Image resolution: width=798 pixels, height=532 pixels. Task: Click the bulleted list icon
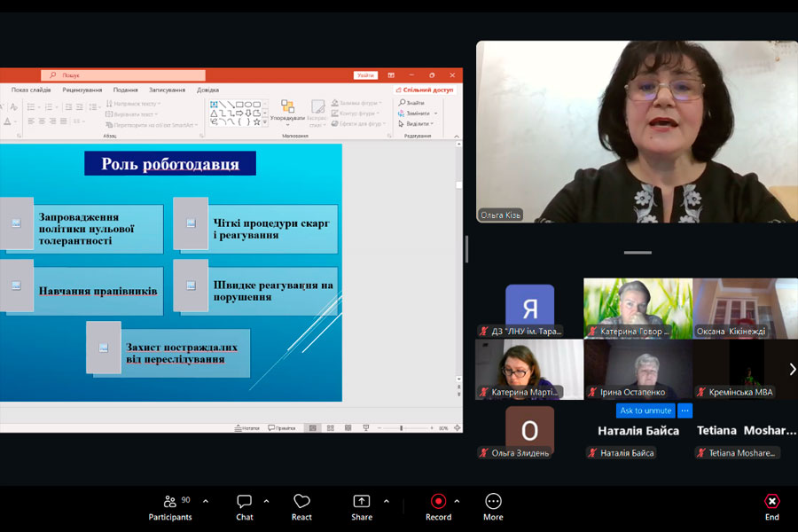click(31, 107)
